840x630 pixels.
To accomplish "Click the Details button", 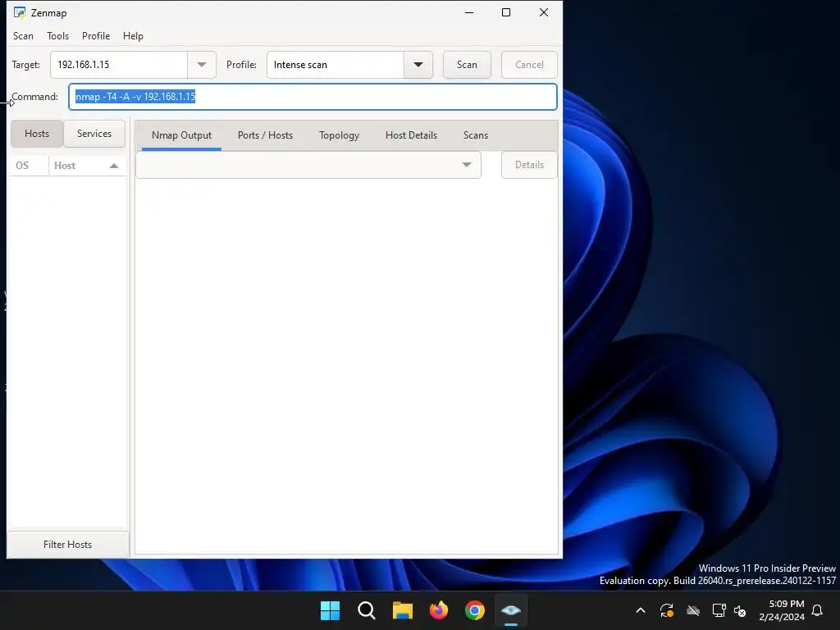I will pyautogui.click(x=529, y=165).
